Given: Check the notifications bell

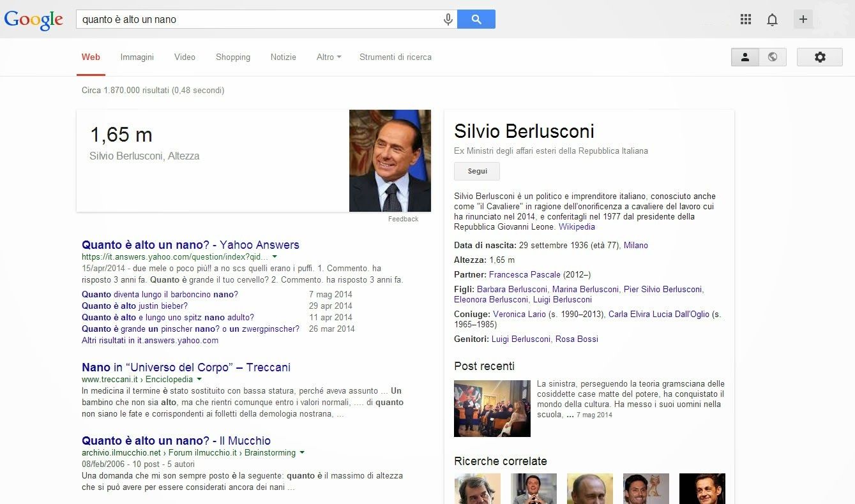Looking at the screenshot, I should point(772,20).
